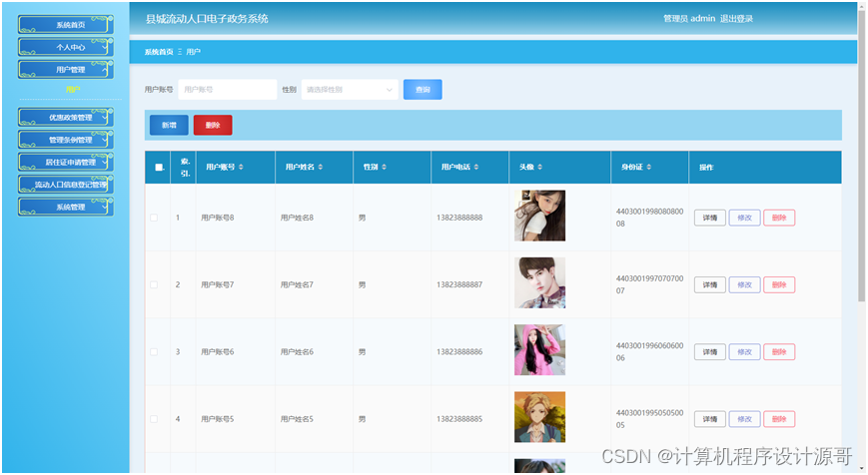Image resolution: width=868 pixels, height=475 pixels.
Task: Click 删除 for 用户账号5
Action: 779,419
